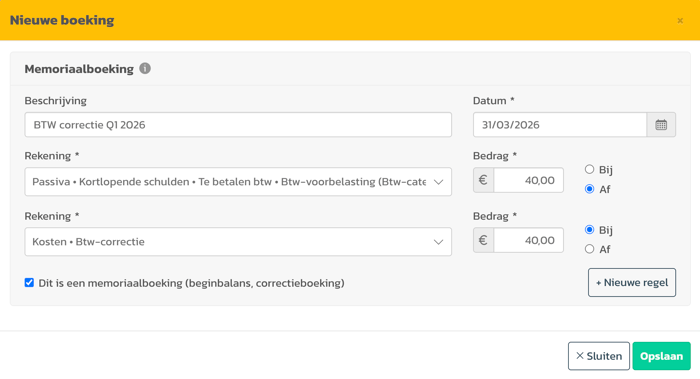Click the Datum field showing 31/03/2026
The image size is (700, 379).
560,125
